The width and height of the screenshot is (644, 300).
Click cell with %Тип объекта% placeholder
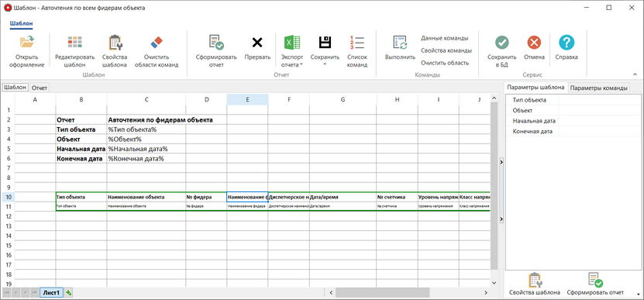pos(146,129)
